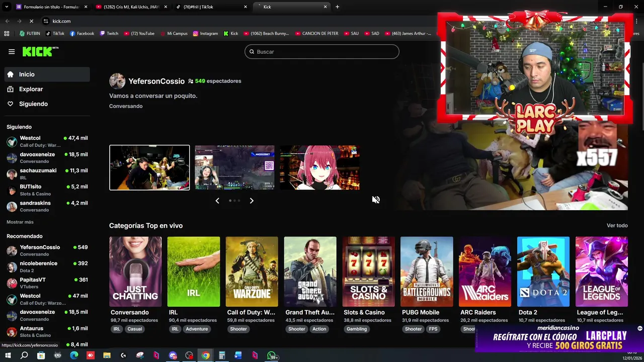Click Ver todo for top categories
The image size is (644, 362).
[617, 225]
